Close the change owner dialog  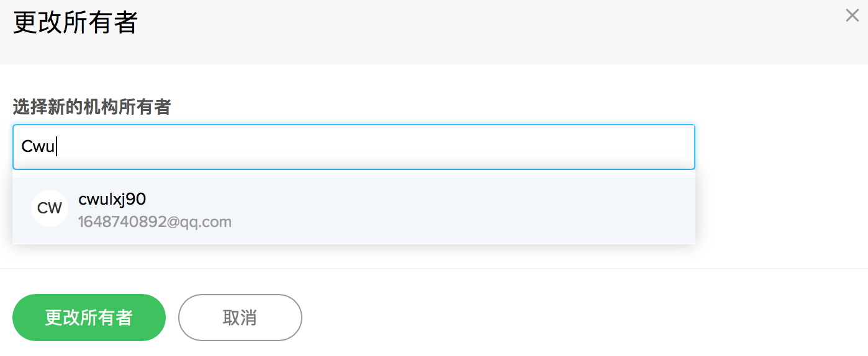tap(852, 16)
